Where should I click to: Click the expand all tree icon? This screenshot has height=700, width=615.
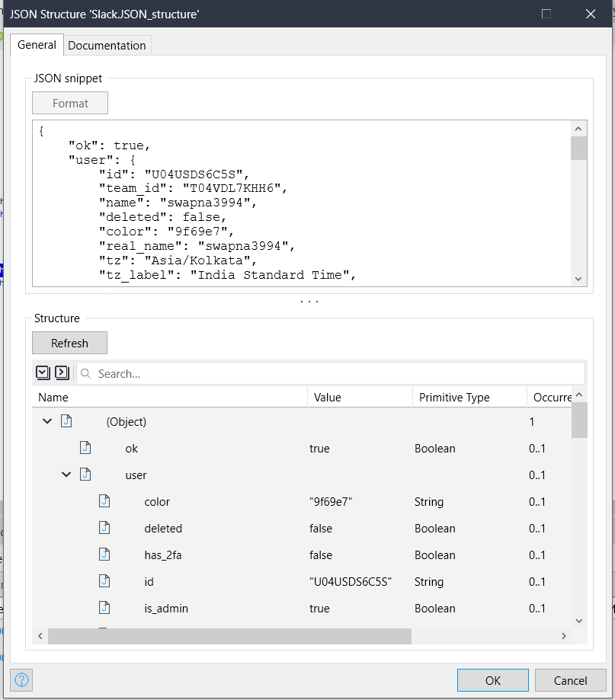pos(43,372)
